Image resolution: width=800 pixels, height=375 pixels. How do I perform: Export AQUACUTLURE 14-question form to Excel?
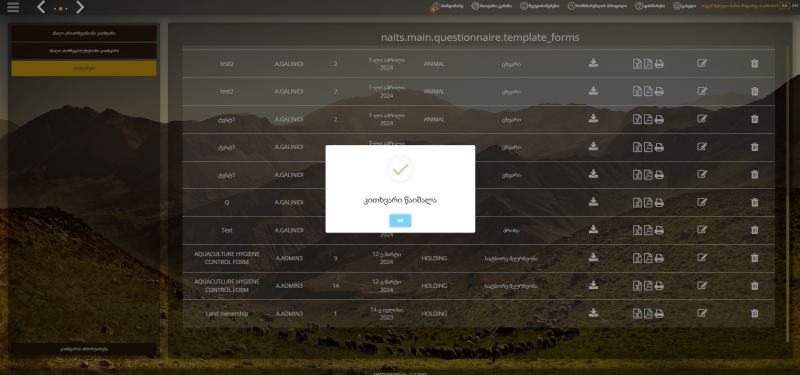pos(637,286)
